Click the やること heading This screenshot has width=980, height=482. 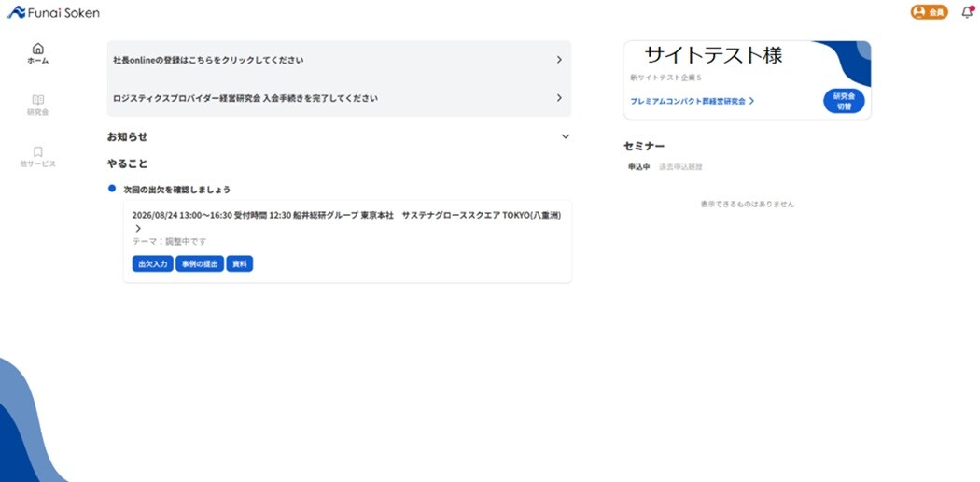point(128,163)
